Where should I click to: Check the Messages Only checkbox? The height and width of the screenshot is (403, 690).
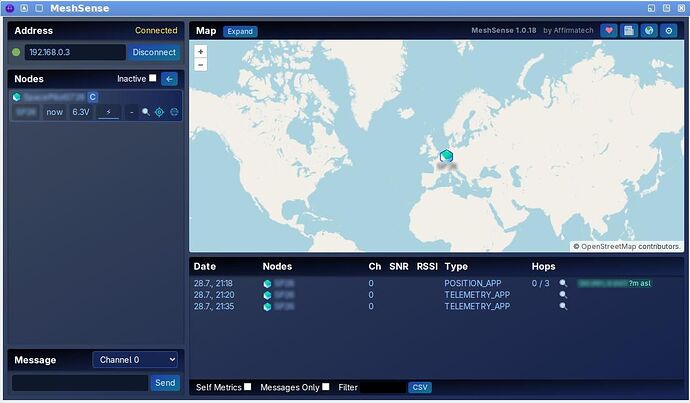click(x=326, y=387)
